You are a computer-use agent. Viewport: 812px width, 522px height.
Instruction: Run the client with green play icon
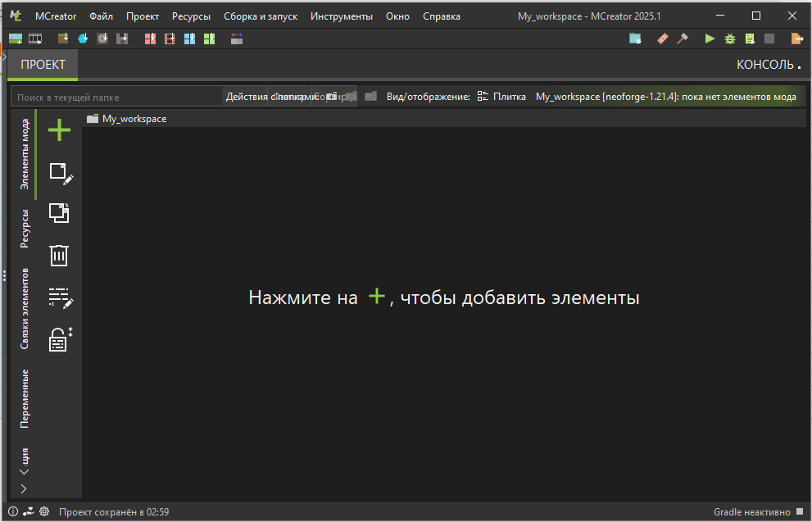[x=710, y=39]
